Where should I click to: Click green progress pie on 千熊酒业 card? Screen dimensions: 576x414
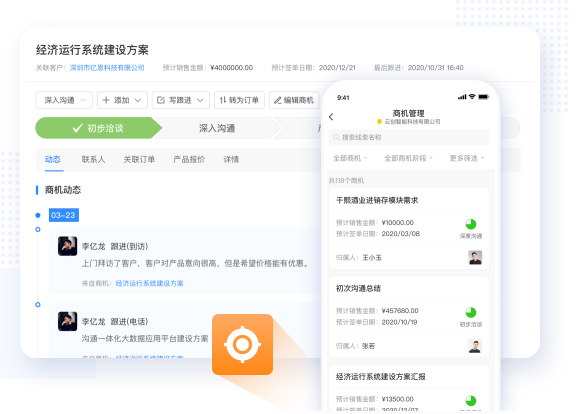[x=471, y=224]
